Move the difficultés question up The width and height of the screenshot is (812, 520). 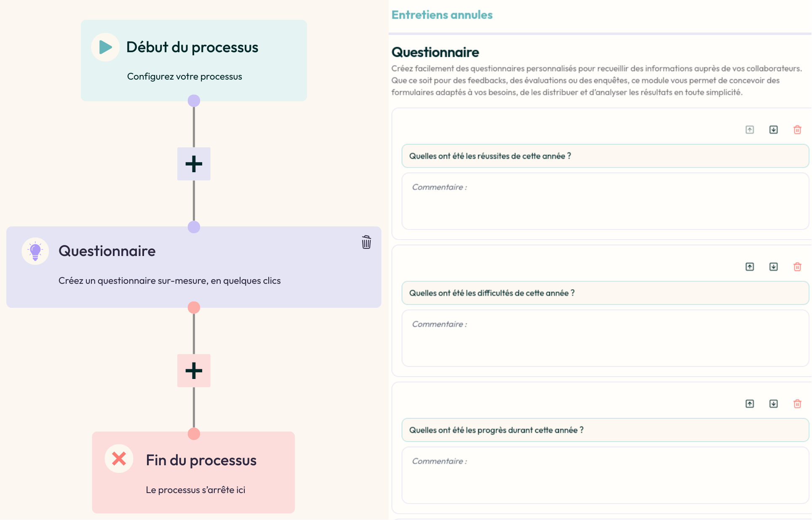pyautogui.click(x=749, y=267)
